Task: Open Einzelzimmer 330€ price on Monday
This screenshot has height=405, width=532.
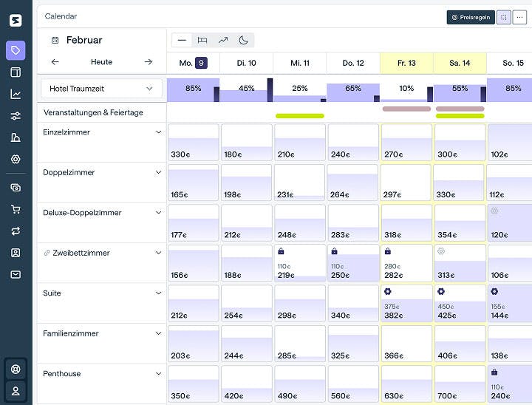Action: click(x=194, y=142)
